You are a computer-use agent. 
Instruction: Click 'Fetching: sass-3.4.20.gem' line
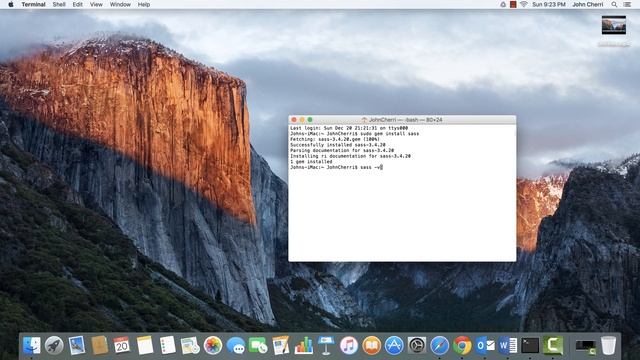click(335, 139)
